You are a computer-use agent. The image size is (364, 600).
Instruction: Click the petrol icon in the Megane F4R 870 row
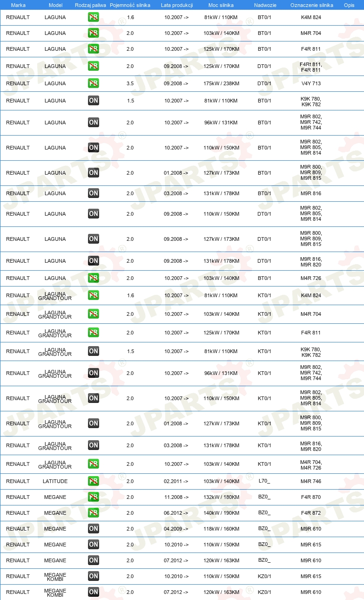click(x=94, y=497)
